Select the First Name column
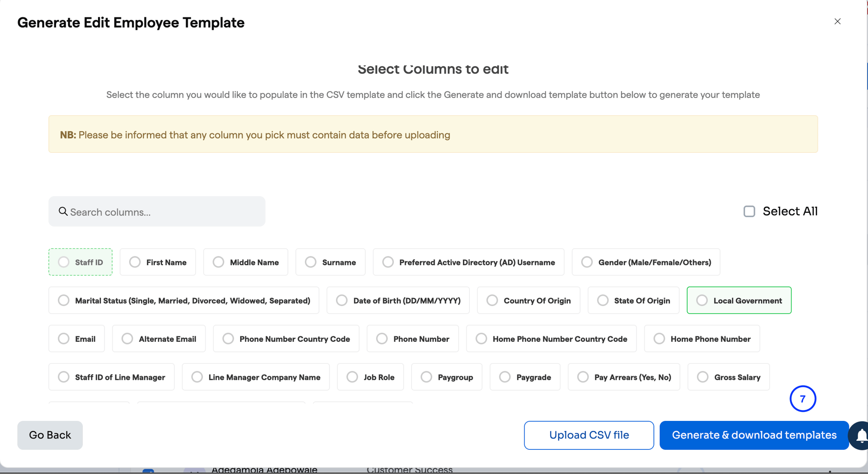868x474 pixels. tap(158, 262)
